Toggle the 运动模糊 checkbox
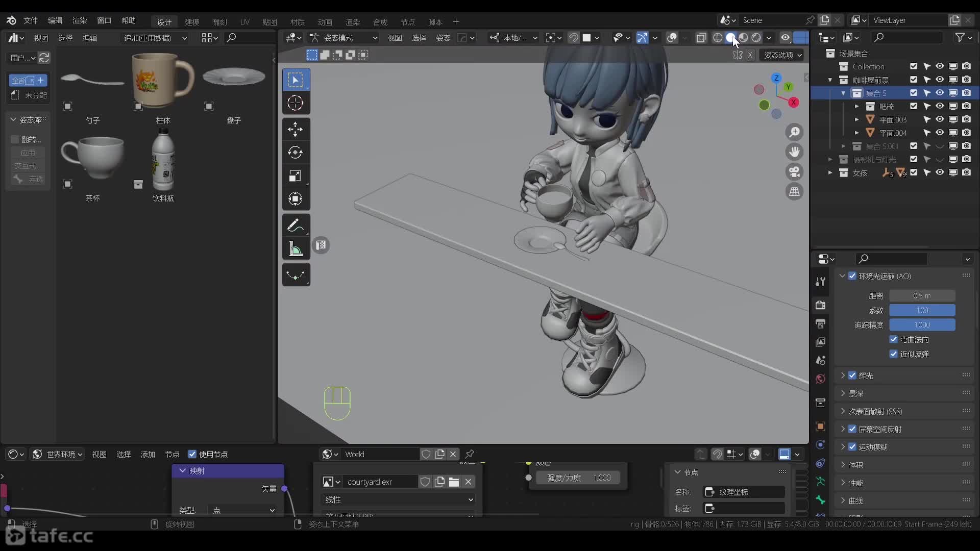The height and width of the screenshot is (551, 980). tap(852, 447)
